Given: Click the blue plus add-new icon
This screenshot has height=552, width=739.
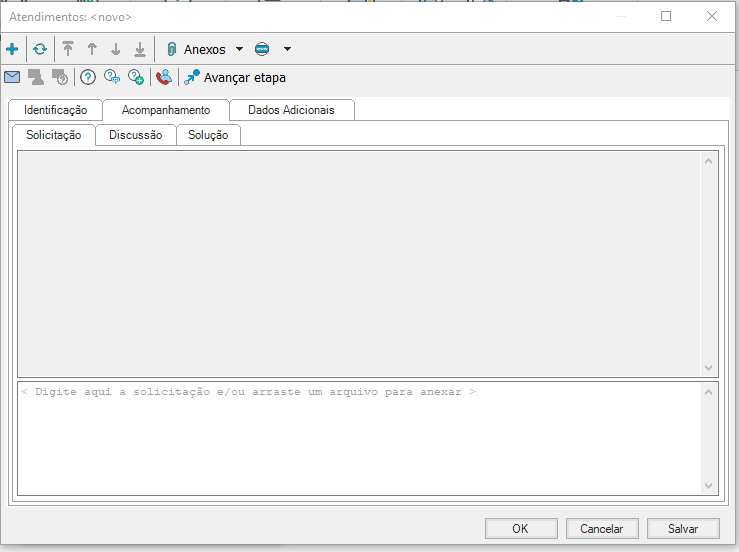Looking at the screenshot, I should point(12,49).
